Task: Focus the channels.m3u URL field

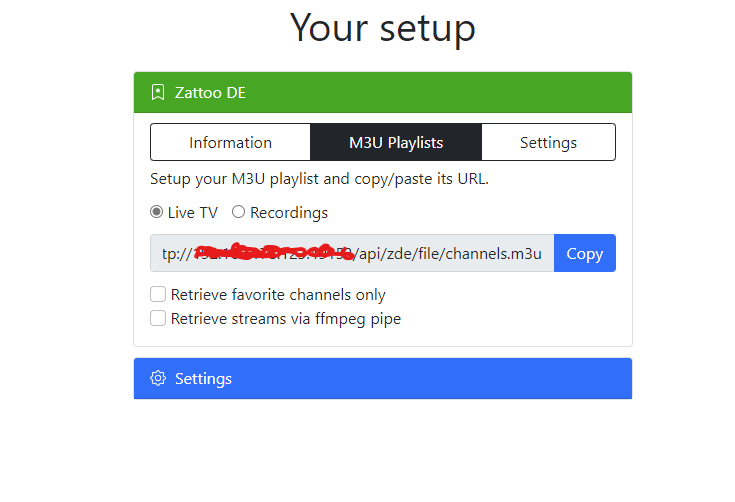Action: point(352,253)
